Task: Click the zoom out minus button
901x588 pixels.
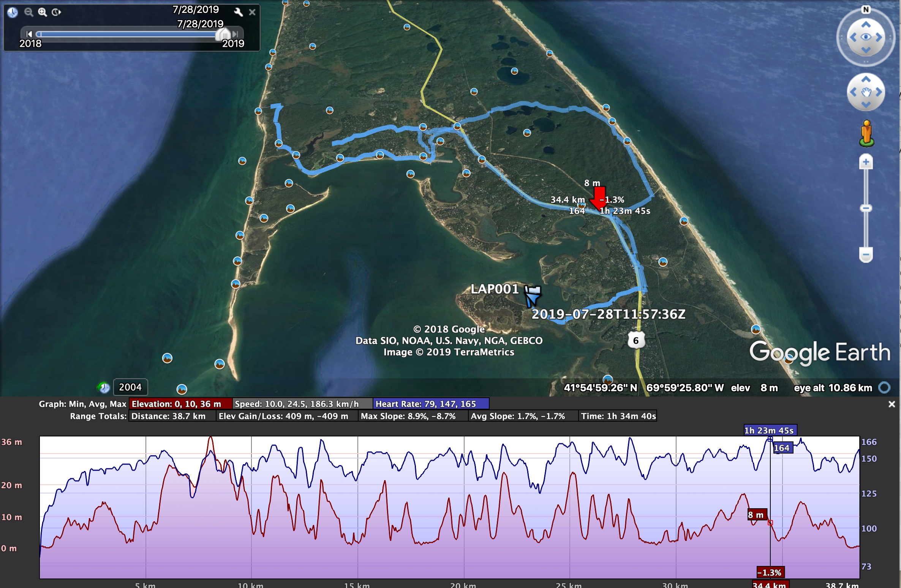Action: click(866, 254)
